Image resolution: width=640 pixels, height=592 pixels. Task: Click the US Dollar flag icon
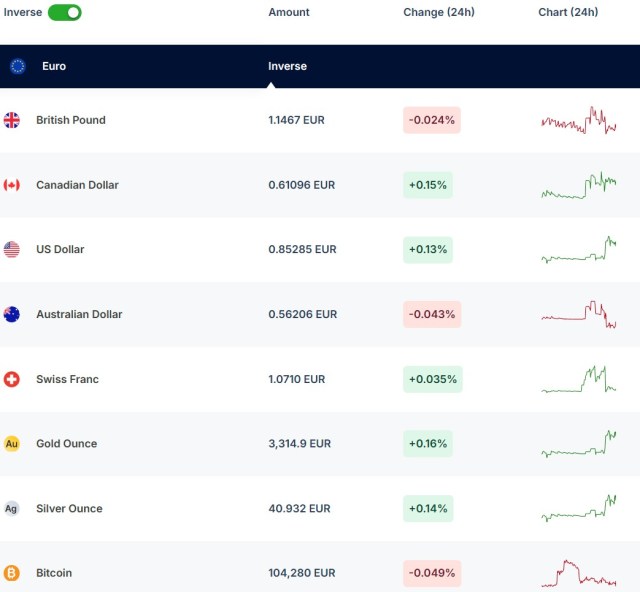pos(12,250)
